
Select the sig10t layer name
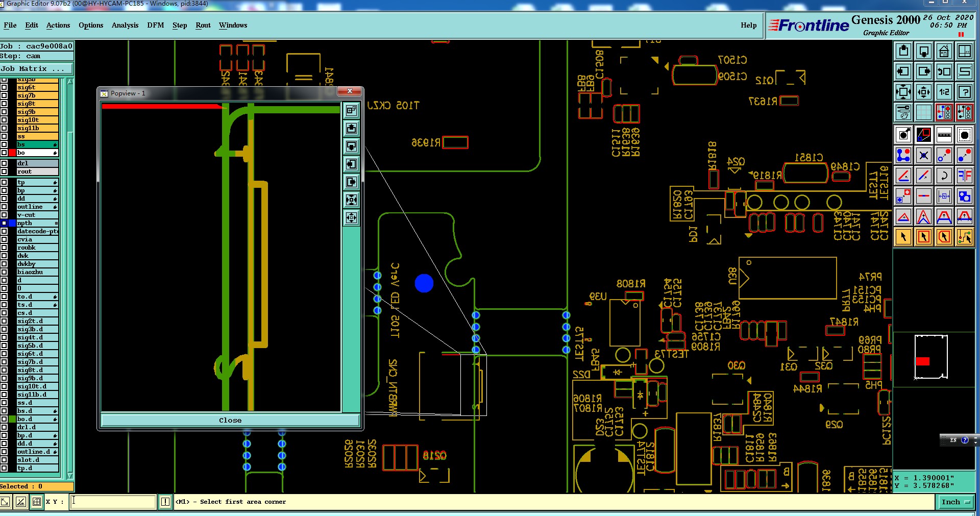(x=37, y=120)
